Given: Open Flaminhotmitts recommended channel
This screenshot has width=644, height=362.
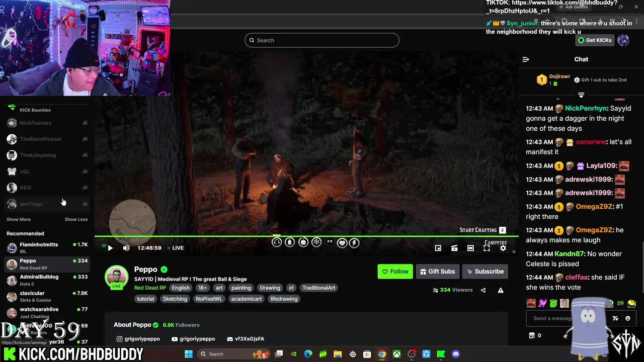Looking at the screenshot, I should pos(47,247).
